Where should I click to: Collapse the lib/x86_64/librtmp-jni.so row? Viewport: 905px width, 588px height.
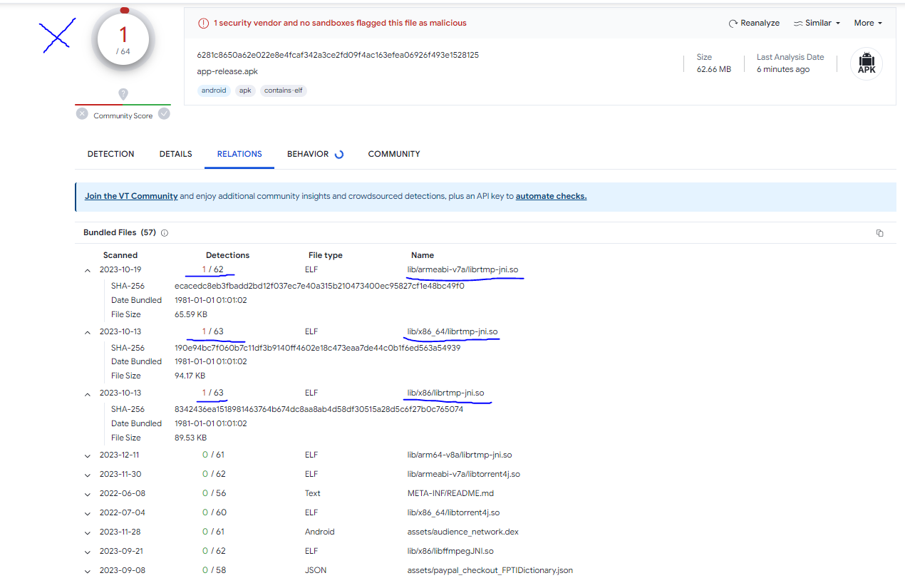tap(88, 332)
